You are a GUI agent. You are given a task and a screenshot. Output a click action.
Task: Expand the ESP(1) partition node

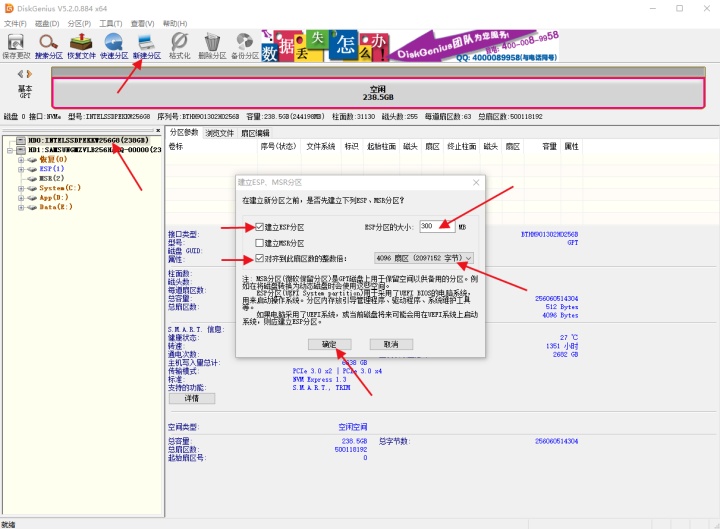point(21,169)
